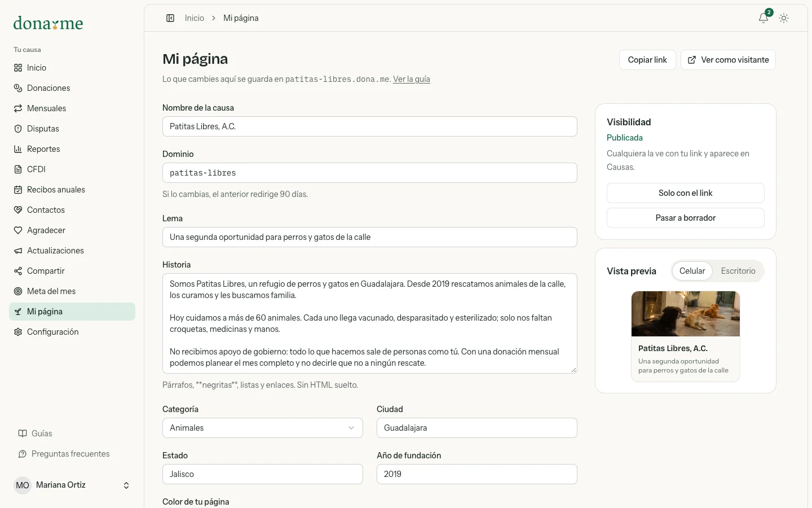Click the Nombre de la causa field
The image size is (812, 508).
pyautogui.click(x=370, y=126)
